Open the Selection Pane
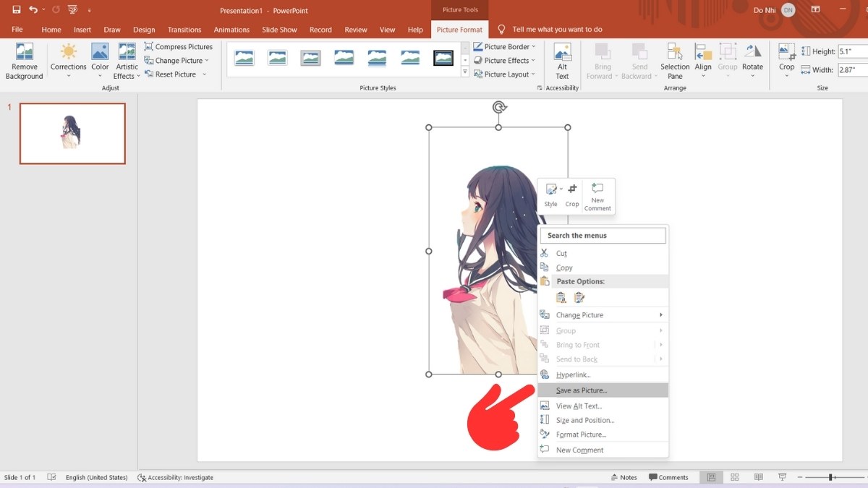868x488 pixels. (x=675, y=61)
